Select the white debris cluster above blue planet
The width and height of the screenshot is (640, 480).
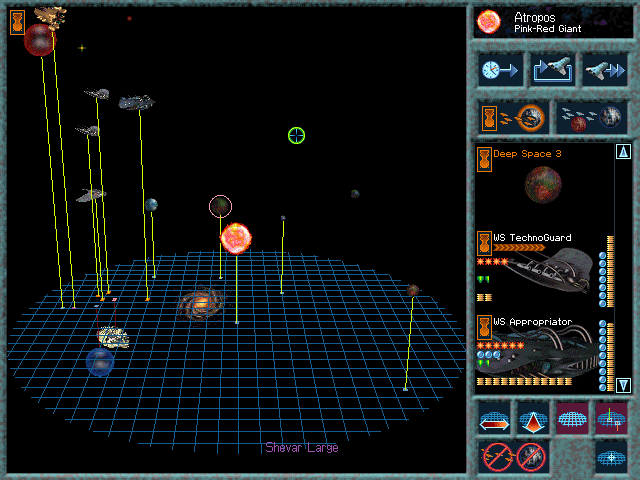coord(113,337)
